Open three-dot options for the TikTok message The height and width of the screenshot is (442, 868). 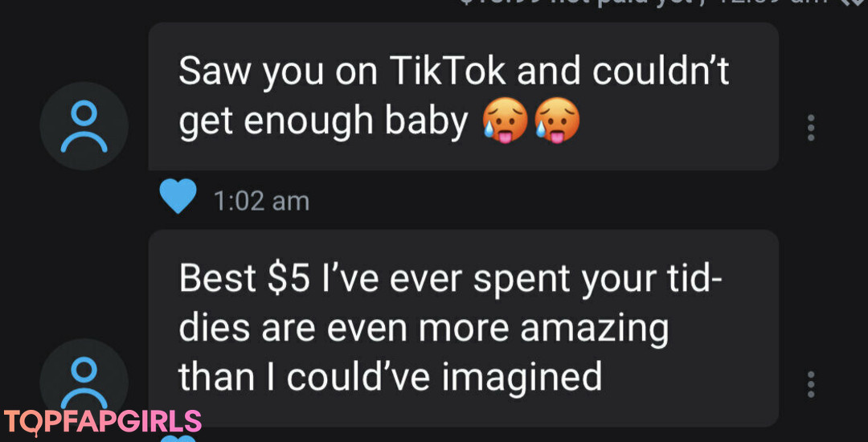(x=811, y=127)
